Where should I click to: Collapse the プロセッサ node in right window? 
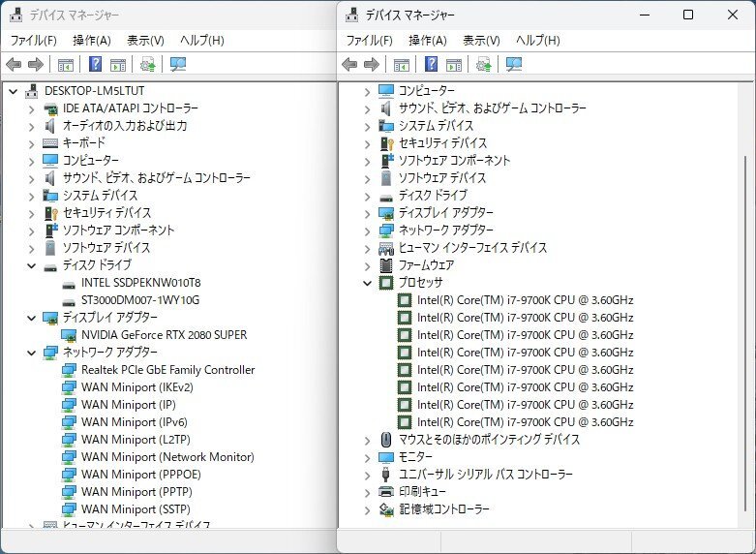368,283
